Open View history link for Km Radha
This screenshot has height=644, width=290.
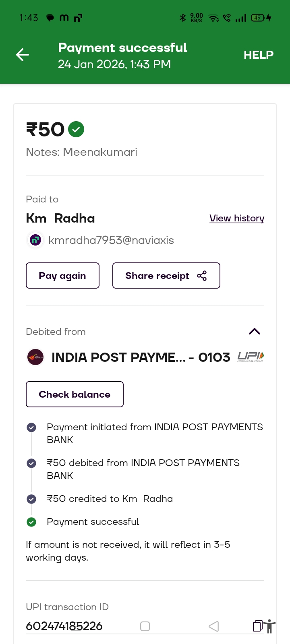click(x=236, y=218)
